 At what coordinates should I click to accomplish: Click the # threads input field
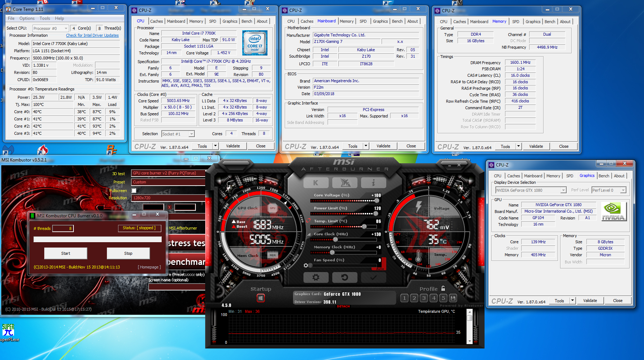point(63,228)
